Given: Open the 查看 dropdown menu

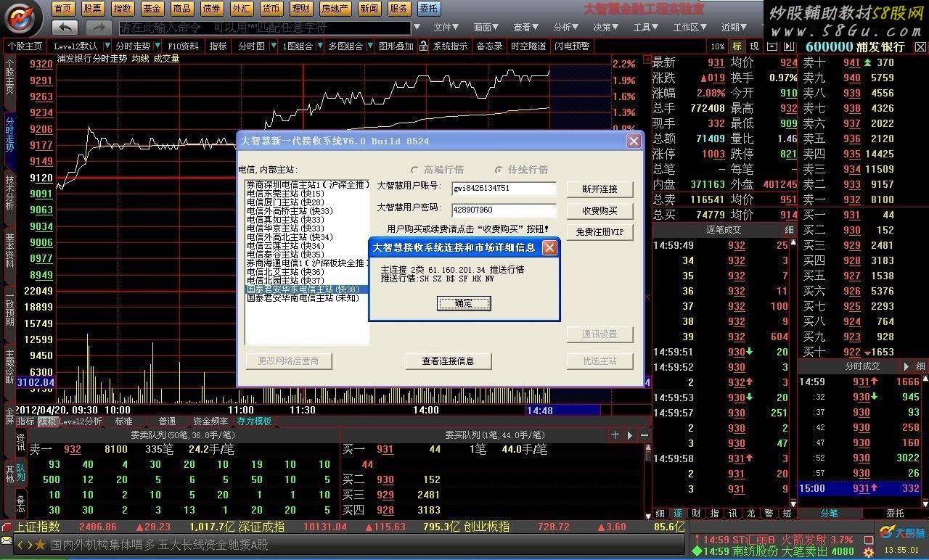Looking at the screenshot, I should [526, 28].
